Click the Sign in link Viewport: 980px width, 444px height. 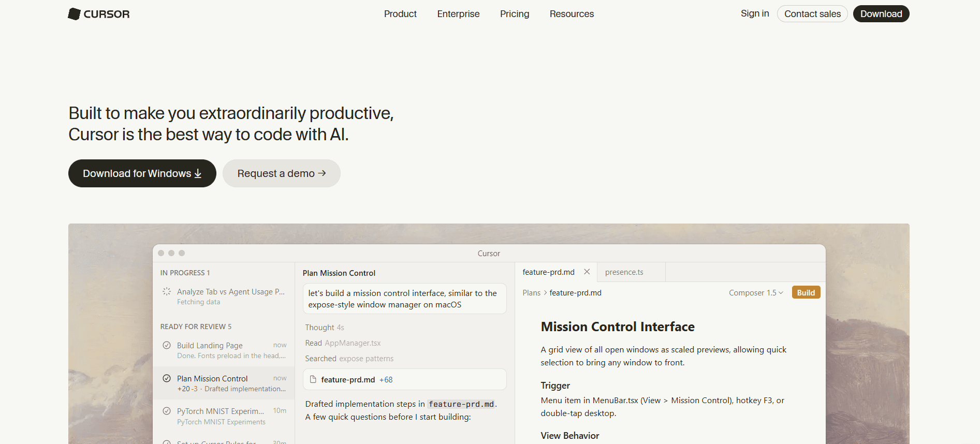[755, 13]
